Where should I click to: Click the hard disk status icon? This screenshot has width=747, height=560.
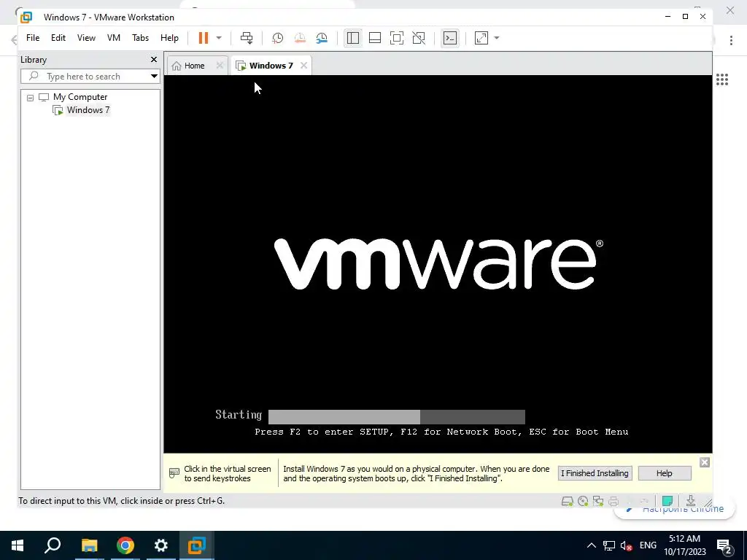567,501
